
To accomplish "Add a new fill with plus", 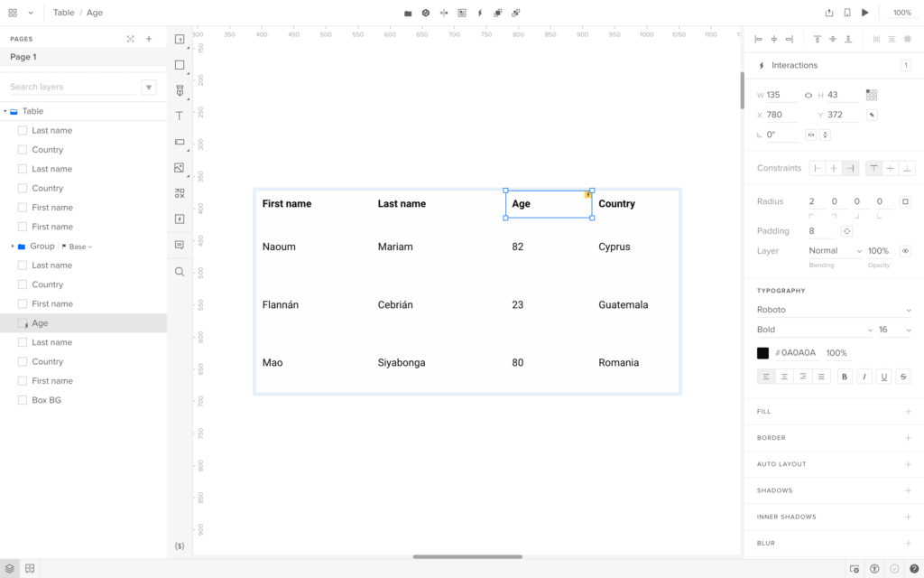I will click(x=908, y=412).
